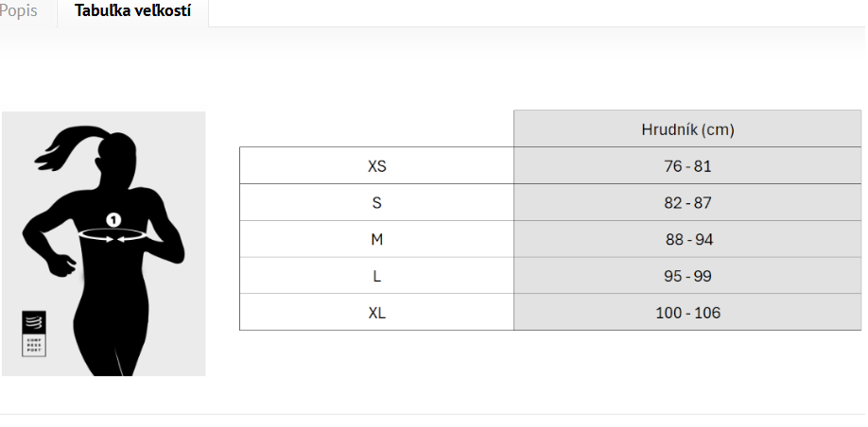
Task: Click the number 1 measurement marker icon
Action: [113, 220]
